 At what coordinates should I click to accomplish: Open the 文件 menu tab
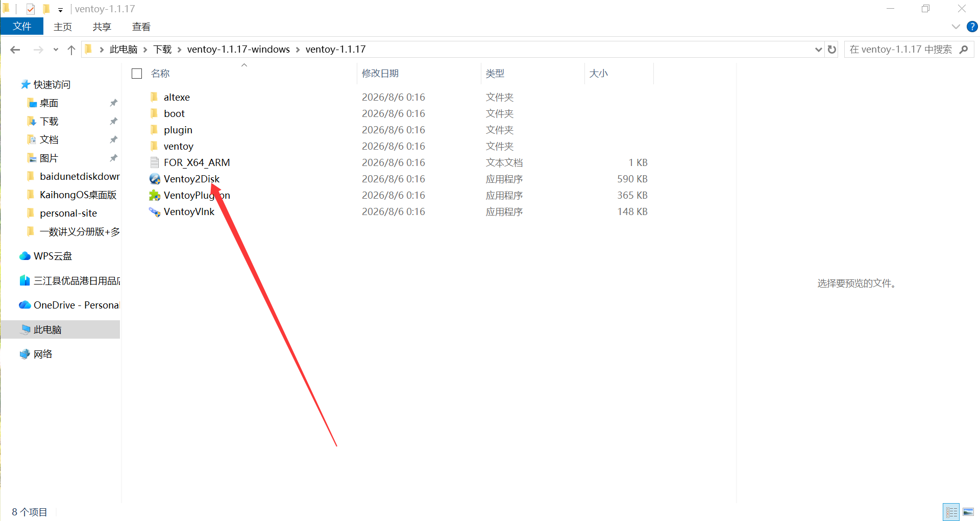(x=22, y=27)
